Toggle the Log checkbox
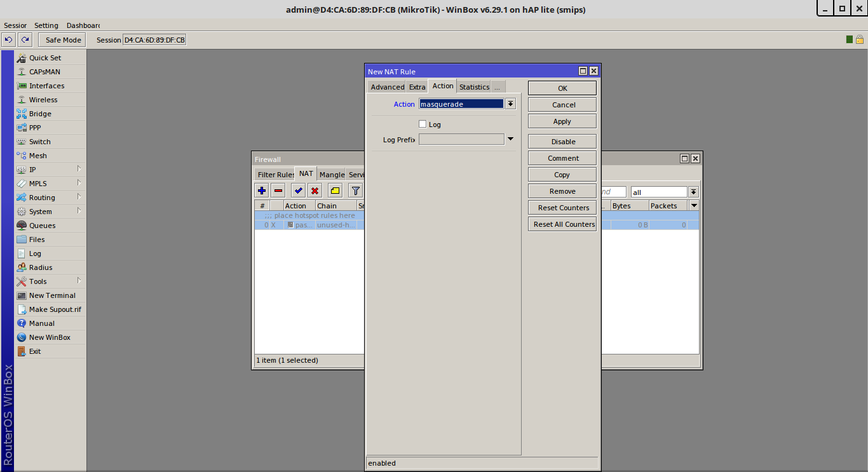 (423, 124)
